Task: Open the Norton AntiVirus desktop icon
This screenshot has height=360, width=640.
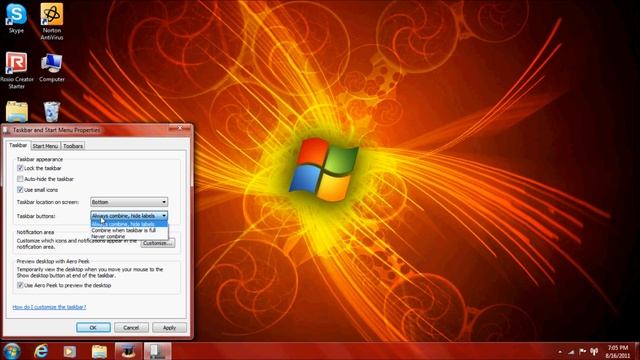Action: click(x=52, y=21)
